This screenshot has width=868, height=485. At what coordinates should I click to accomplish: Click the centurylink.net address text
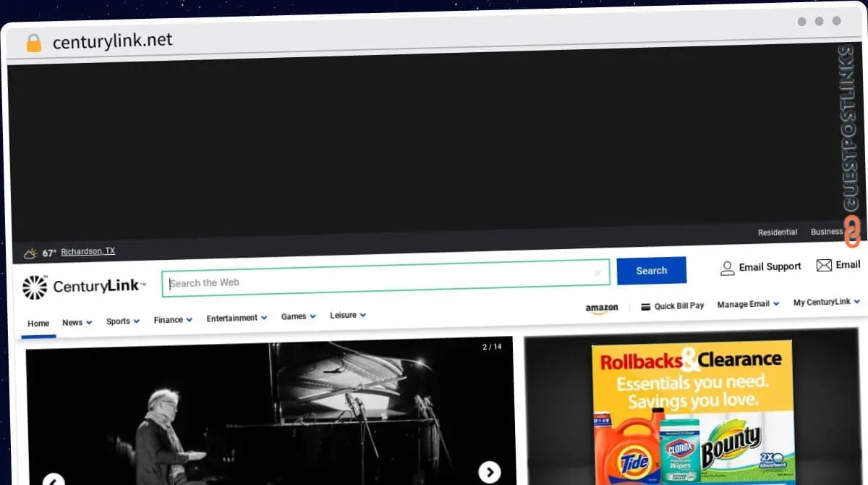click(x=113, y=41)
